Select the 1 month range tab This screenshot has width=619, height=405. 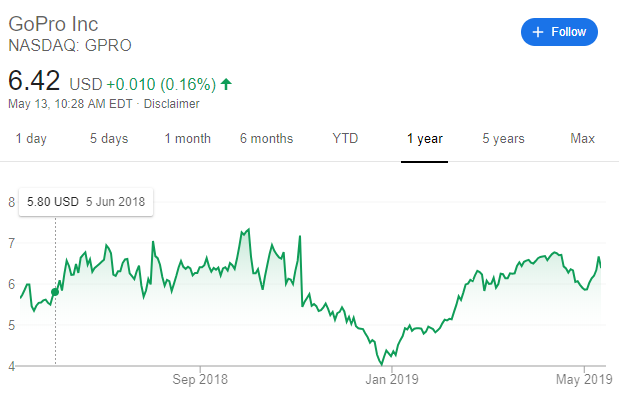[x=188, y=139]
